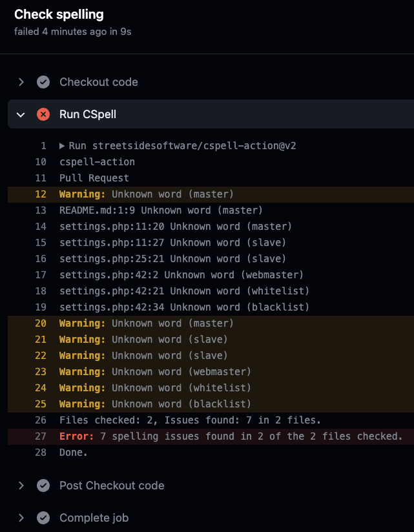
Task: Click the success icon next to Post Checkout code
Action: click(x=43, y=485)
